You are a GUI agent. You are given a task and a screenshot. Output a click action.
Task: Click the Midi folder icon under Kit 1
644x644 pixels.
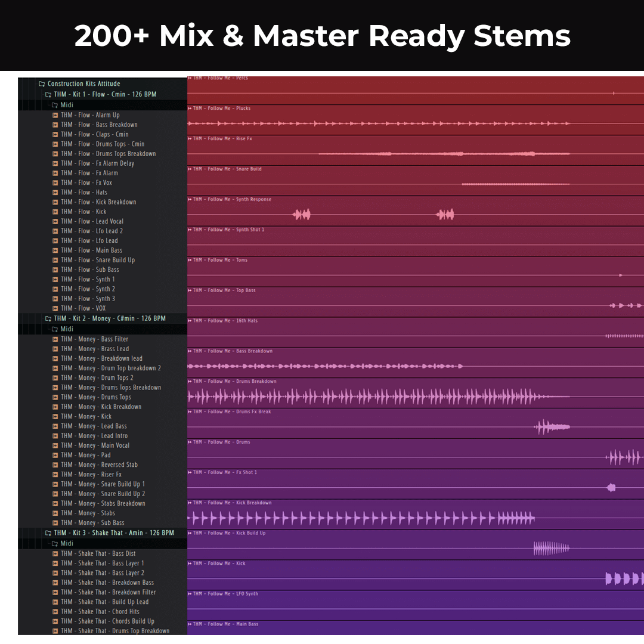pyautogui.click(x=55, y=105)
